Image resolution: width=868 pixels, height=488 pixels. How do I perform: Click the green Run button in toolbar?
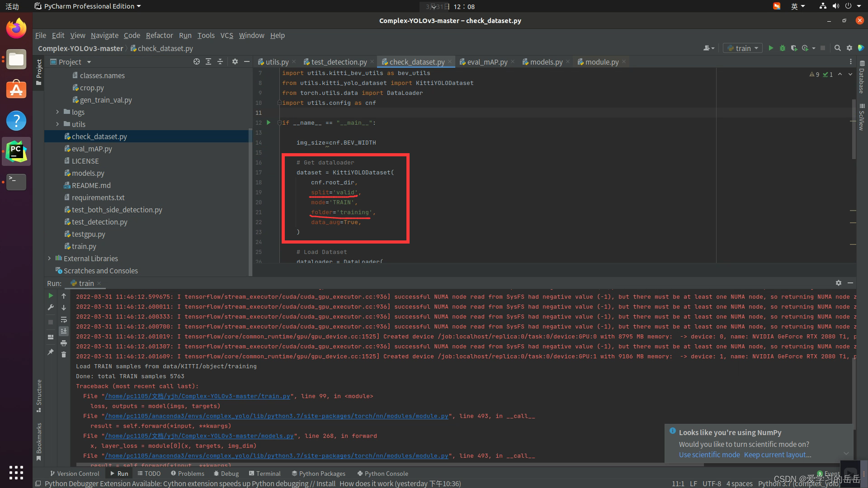click(x=771, y=48)
